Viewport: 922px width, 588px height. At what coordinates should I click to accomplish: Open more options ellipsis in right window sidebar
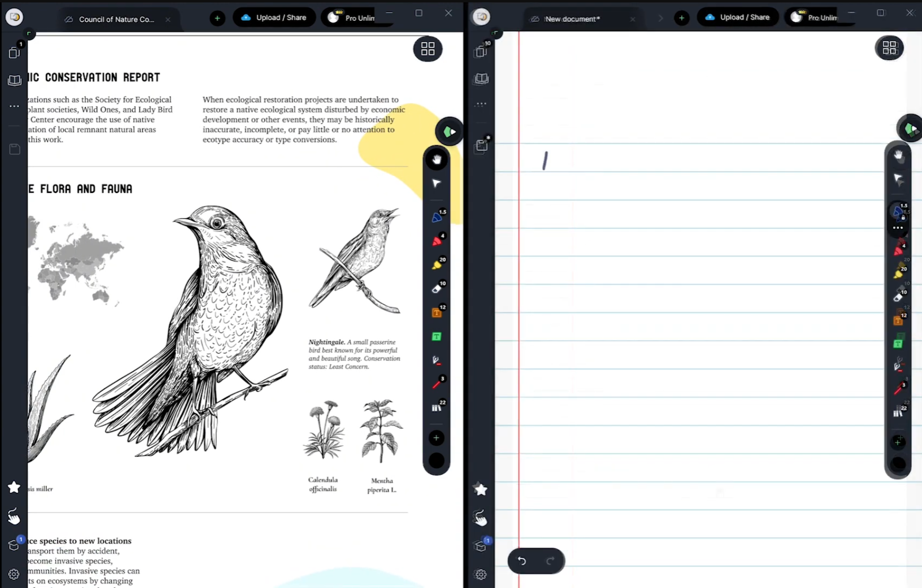point(481,104)
